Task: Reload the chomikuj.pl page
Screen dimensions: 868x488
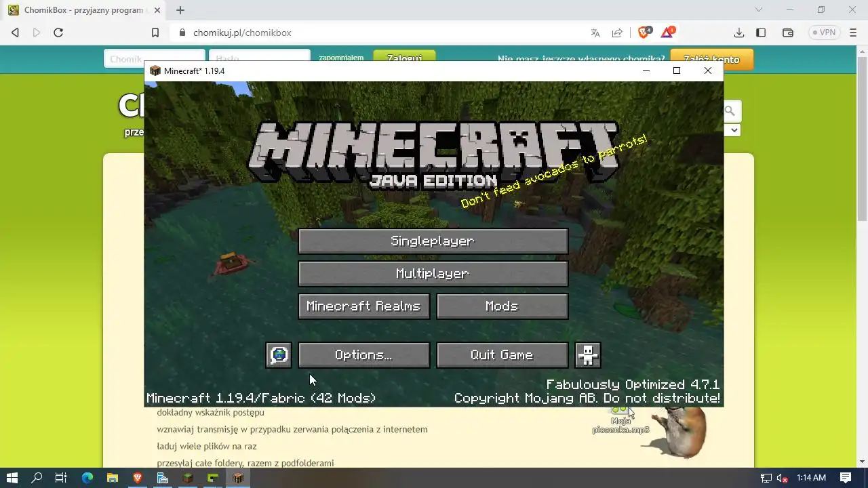Action: (x=58, y=33)
